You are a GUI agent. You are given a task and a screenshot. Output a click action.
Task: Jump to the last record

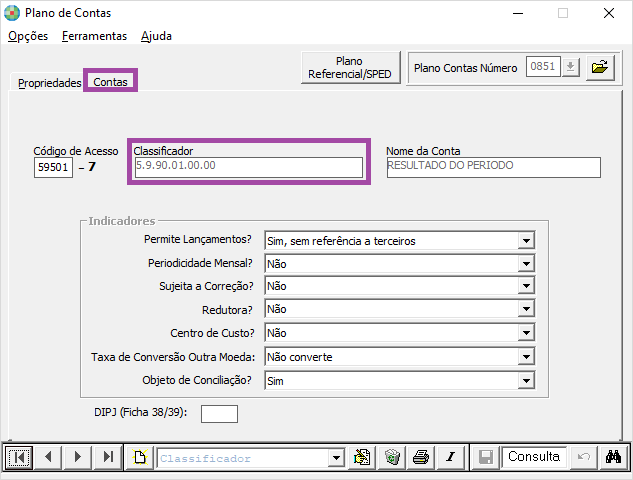coord(108,457)
